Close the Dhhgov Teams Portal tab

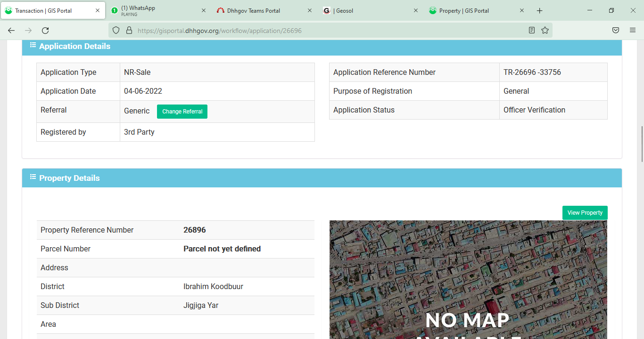(310, 10)
